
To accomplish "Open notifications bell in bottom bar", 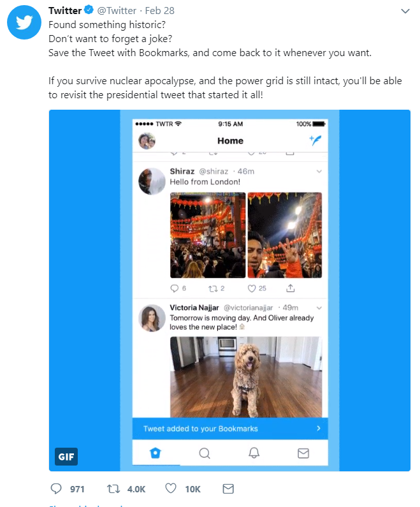I will point(254,453).
